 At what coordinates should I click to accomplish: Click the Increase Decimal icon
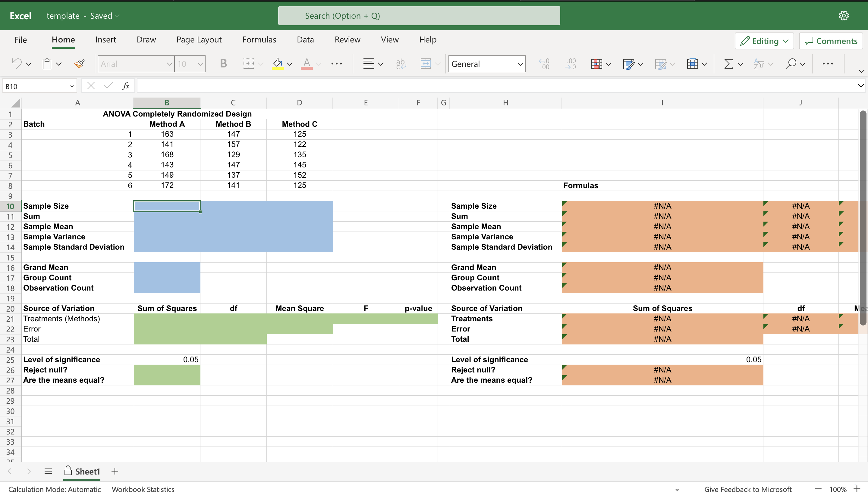[x=544, y=64]
